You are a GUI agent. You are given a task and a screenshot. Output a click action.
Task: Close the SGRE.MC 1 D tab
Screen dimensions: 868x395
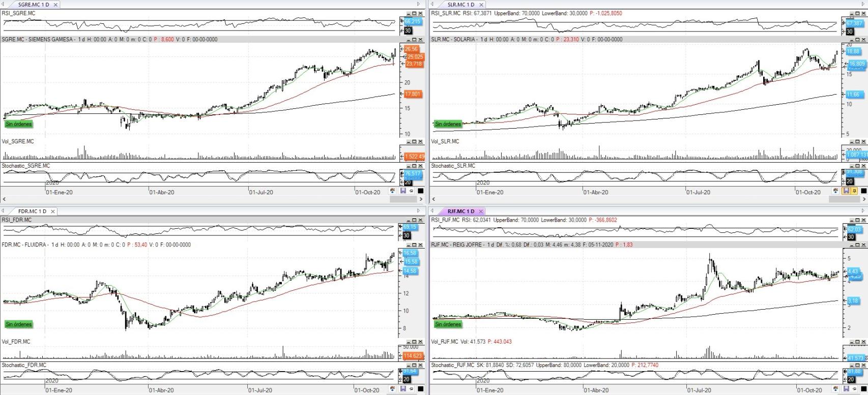point(55,5)
